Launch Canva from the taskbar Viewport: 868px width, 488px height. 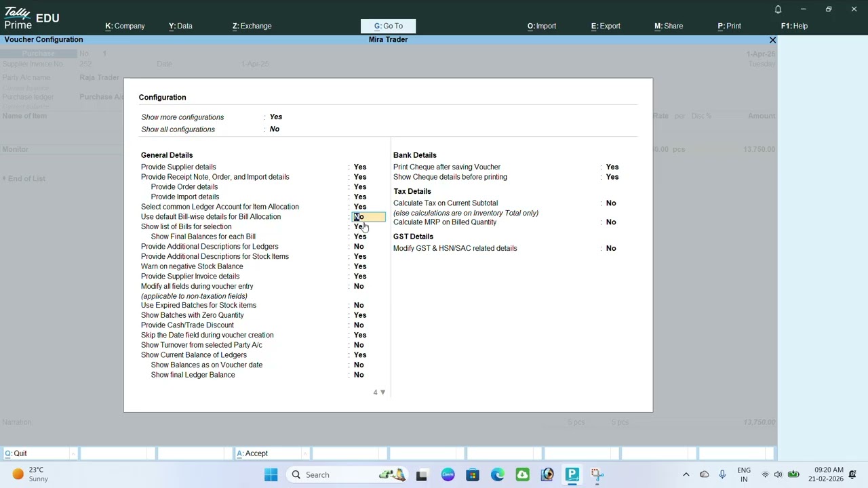(x=448, y=474)
